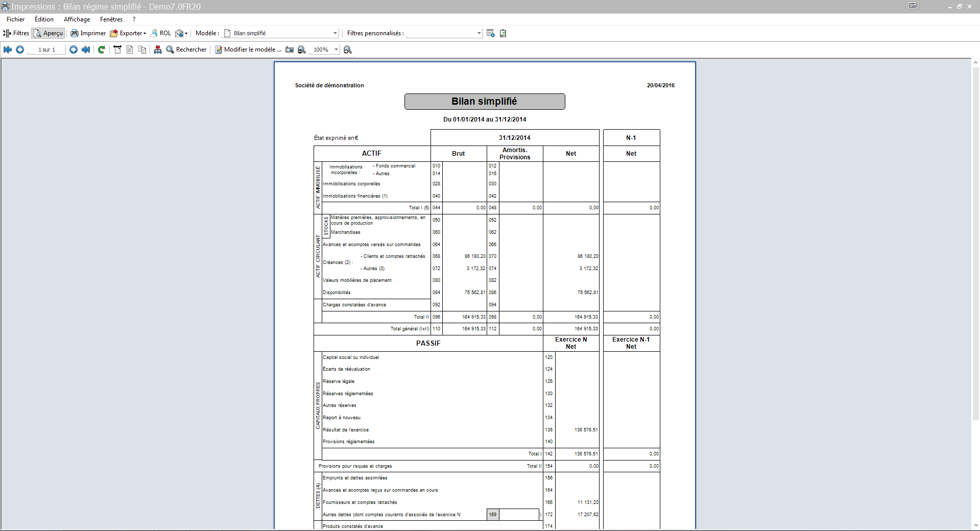Click the date 20/04/2016 on the report
Screen dimensions: 980x531
coord(660,85)
